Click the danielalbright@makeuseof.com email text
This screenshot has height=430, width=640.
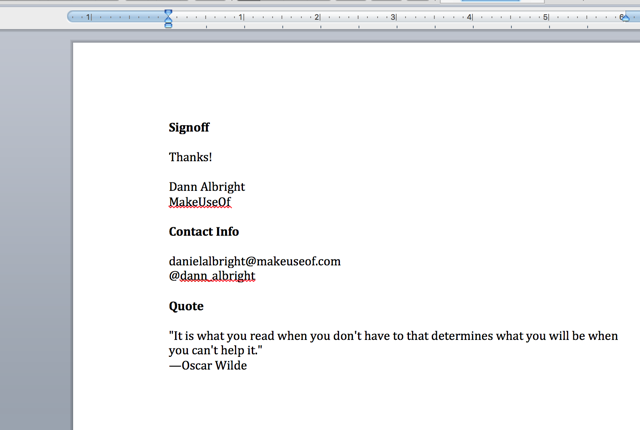(255, 262)
